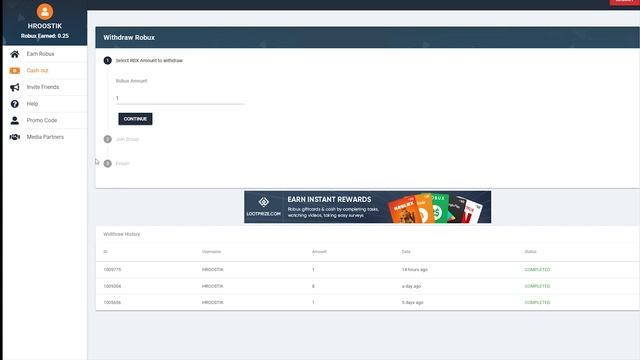Click step 1 circle Select Amount
This screenshot has width=640, height=360.
[107, 60]
